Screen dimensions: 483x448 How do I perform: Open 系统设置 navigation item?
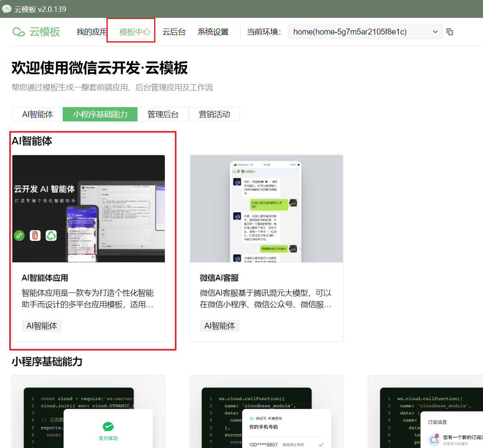point(213,32)
